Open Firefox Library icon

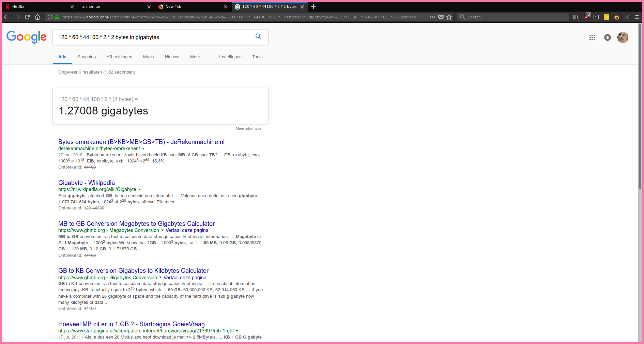click(x=576, y=17)
